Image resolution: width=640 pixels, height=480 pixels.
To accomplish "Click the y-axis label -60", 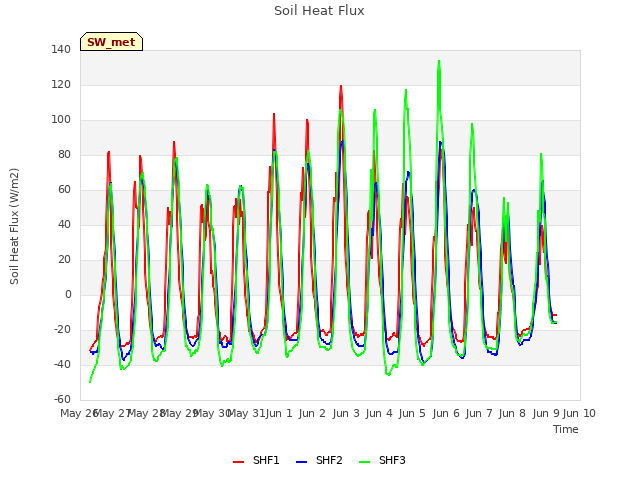I will 62,400.
